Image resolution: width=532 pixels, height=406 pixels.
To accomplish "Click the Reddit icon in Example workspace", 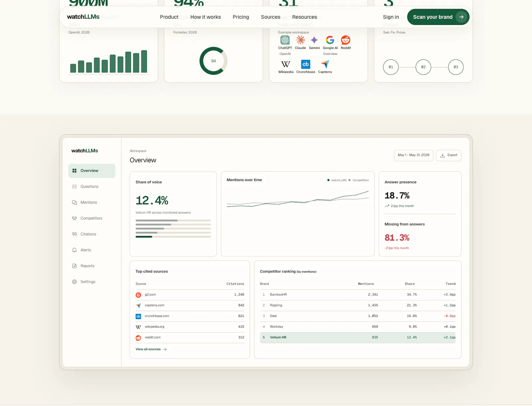I will point(345,40).
